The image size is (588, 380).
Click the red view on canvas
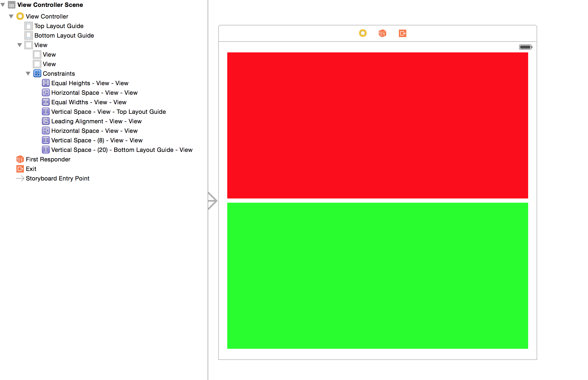[377, 125]
